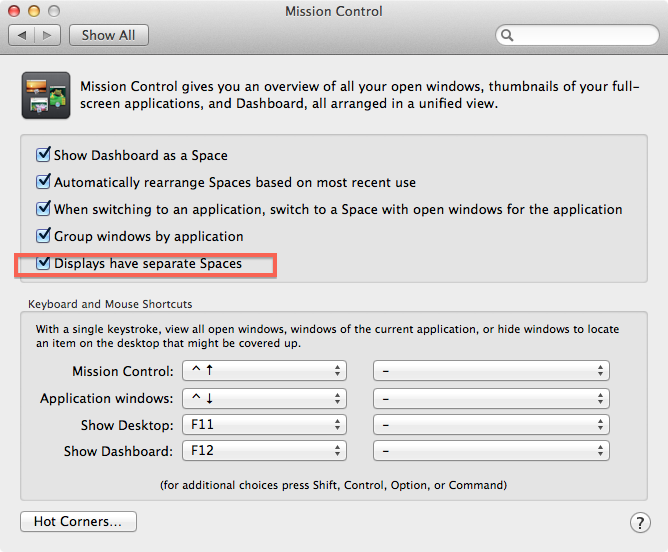The height and width of the screenshot is (552, 668).
Task: Toggle Displays have separate Spaces checkbox
Action: pyautogui.click(x=43, y=263)
